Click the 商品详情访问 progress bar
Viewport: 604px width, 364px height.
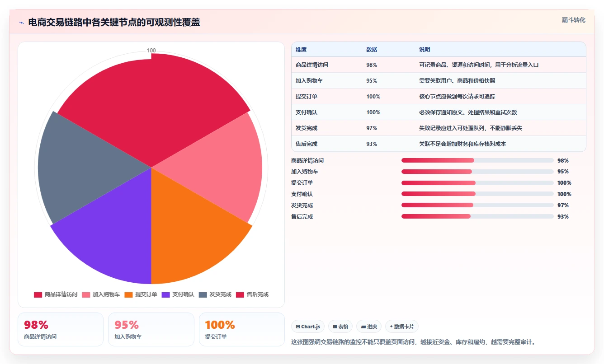477,160
